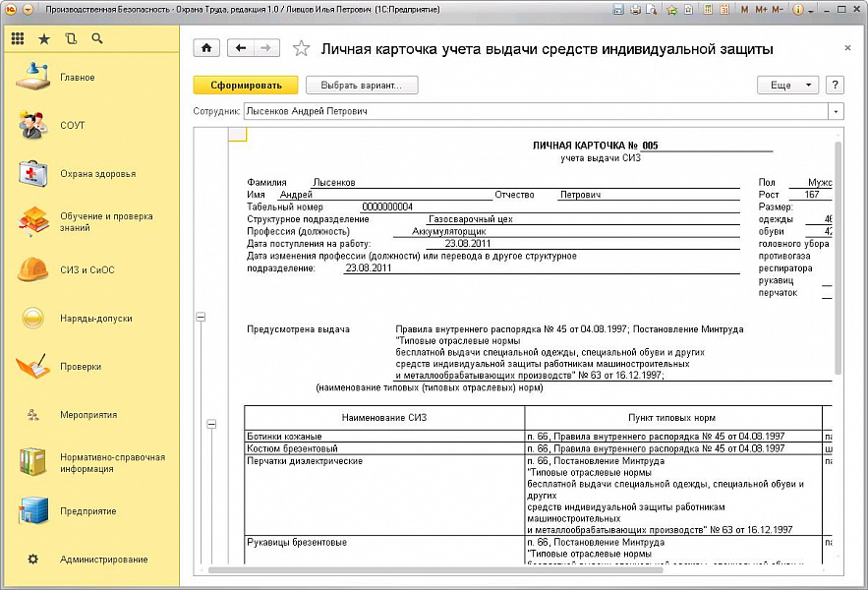Open dropdown arrow next to the Info icon
The height and width of the screenshot is (590, 868).
811,11
